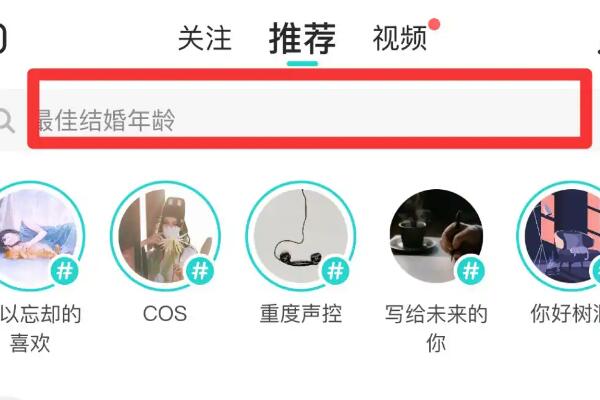Click the hashtag badge on 重度声控

(x=335, y=271)
